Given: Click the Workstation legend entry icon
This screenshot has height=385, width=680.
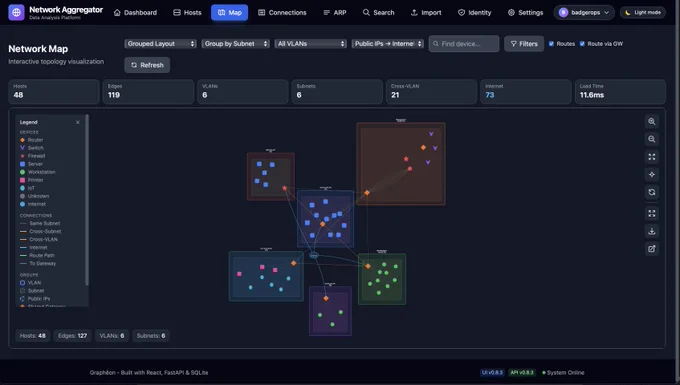Looking at the screenshot, I should click(23, 172).
